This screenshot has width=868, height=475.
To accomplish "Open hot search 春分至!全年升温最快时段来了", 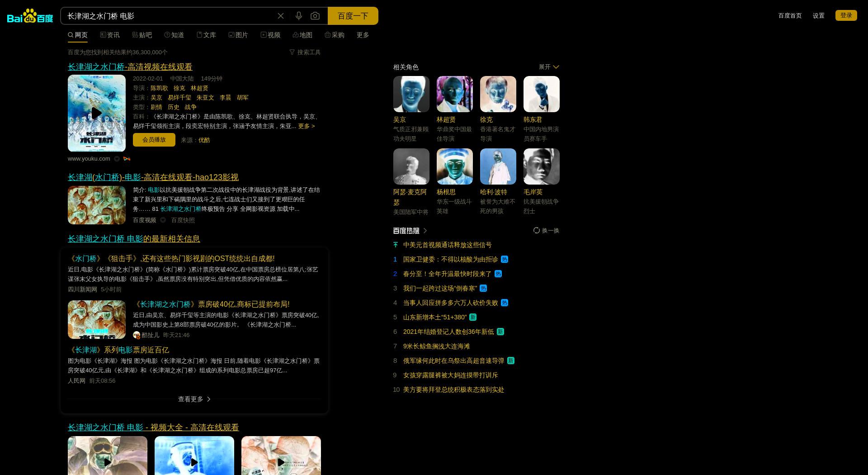I will pyautogui.click(x=447, y=274).
